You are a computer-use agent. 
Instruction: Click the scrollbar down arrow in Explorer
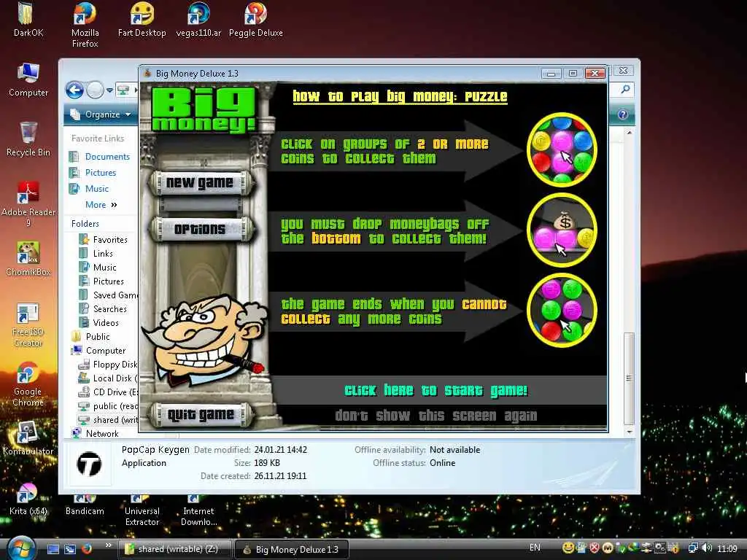tap(630, 432)
